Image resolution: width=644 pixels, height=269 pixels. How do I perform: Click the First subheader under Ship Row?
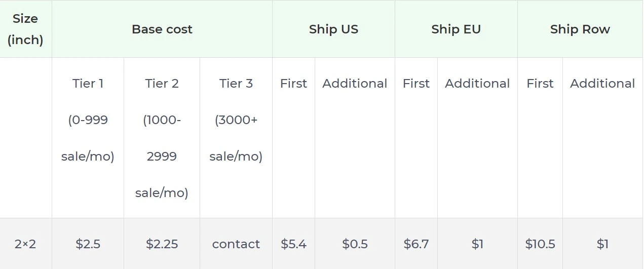click(540, 84)
